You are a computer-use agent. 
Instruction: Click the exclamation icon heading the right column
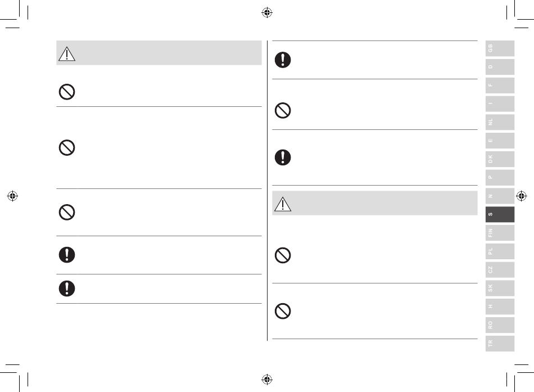(283, 60)
